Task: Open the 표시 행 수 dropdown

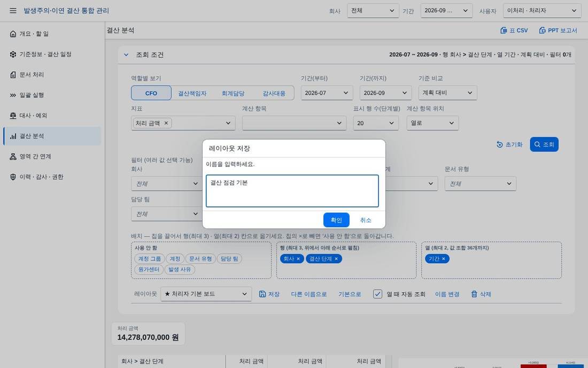Action: 376,123
